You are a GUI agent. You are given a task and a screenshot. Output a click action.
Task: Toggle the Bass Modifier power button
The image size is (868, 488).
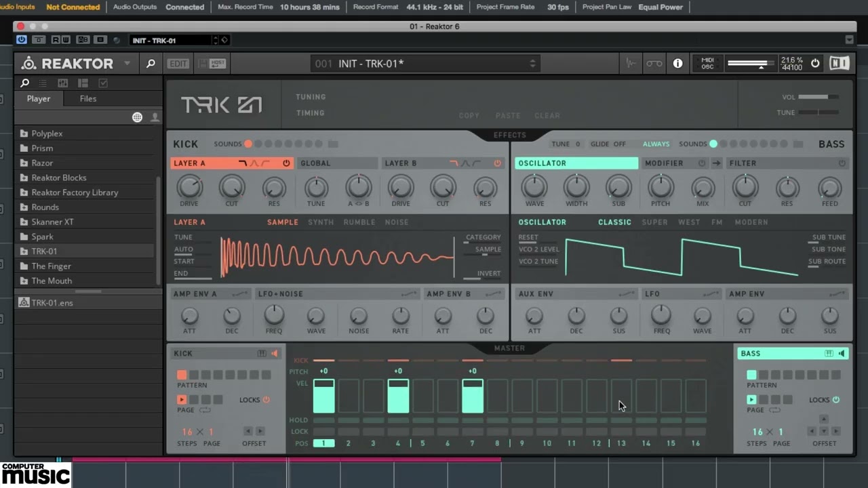tap(702, 163)
